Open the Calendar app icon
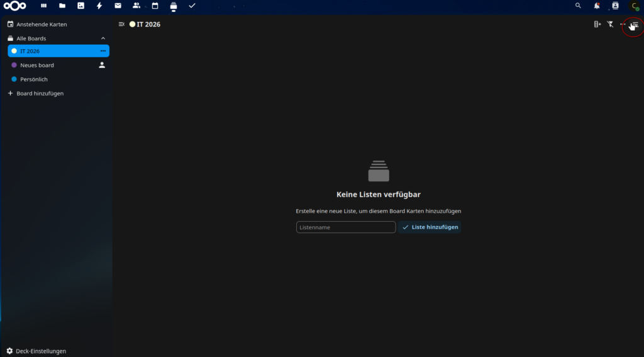 coord(155,6)
